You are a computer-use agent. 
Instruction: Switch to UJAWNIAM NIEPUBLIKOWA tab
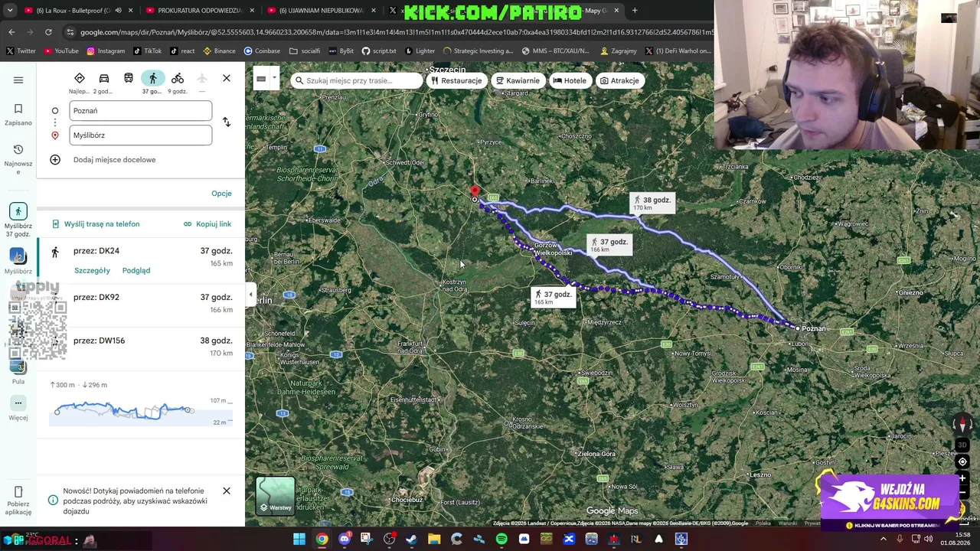(320, 11)
